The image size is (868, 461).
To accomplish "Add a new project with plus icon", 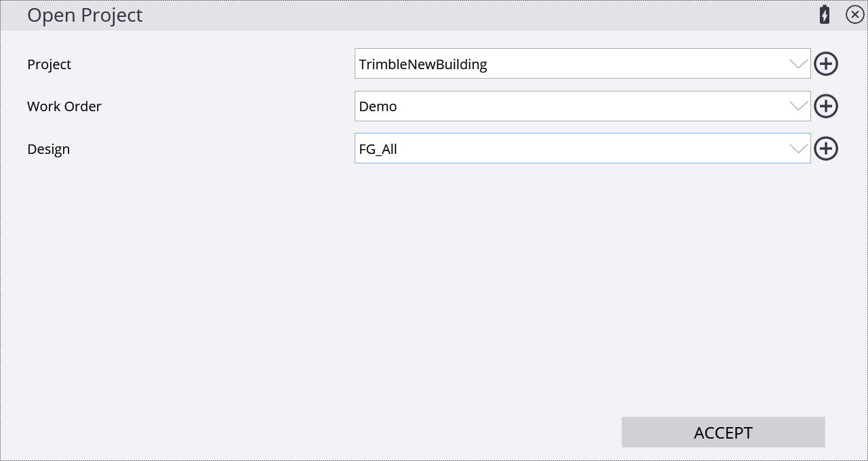I will [826, 64].
